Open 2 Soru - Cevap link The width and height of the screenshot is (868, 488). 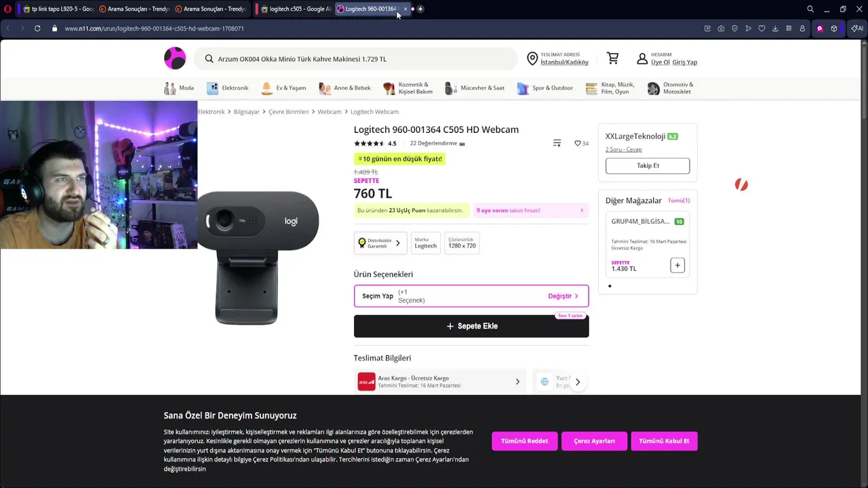pos(623,149)
